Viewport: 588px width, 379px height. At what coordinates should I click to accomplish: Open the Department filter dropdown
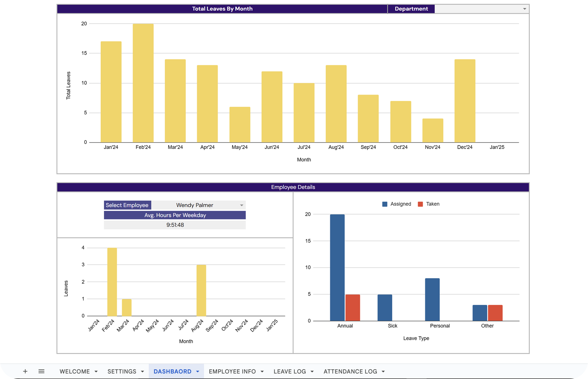coord(524,9)
